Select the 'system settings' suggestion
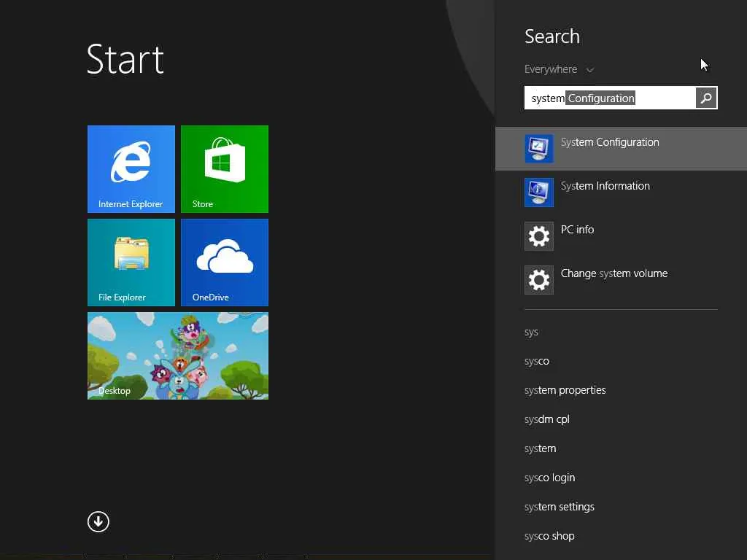 [x=560, y=507]
